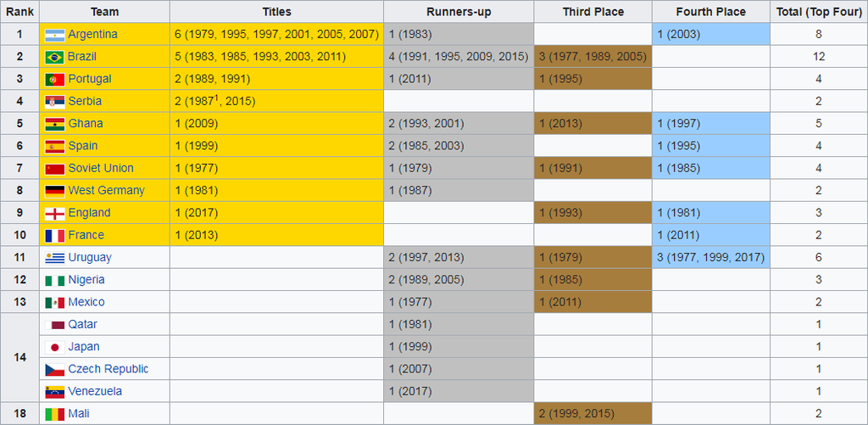Click the Runners-up column header
Image resolution: width=868 pixels, height=425 pixels.
coord(459,12)
